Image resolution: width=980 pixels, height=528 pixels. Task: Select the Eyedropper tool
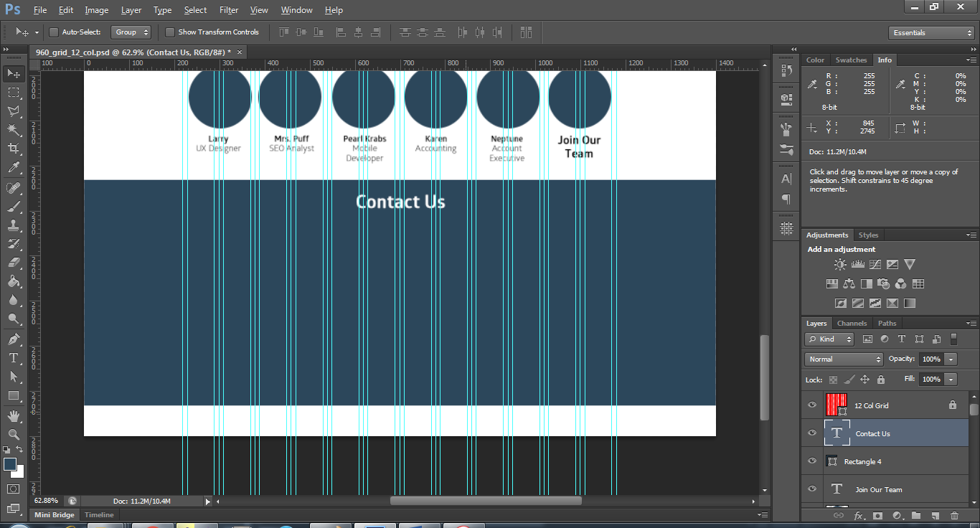point(14,168)
